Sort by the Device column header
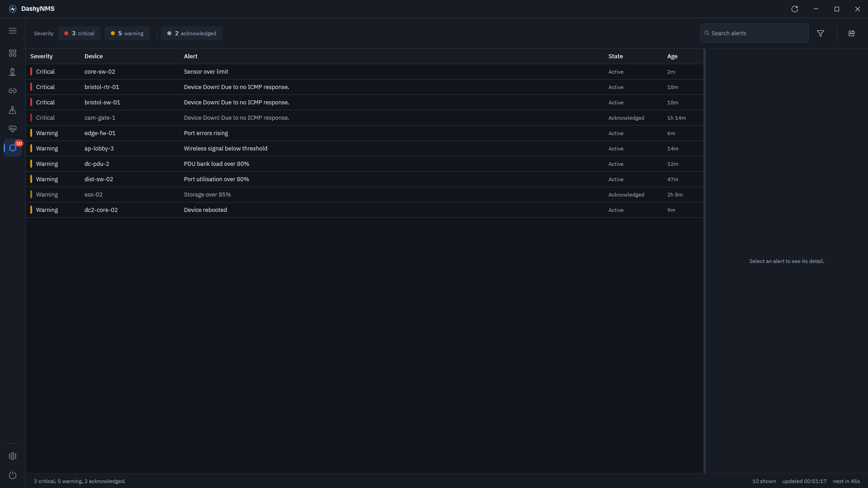This screenshot has height=488, width=868. [x=94, y=56]
